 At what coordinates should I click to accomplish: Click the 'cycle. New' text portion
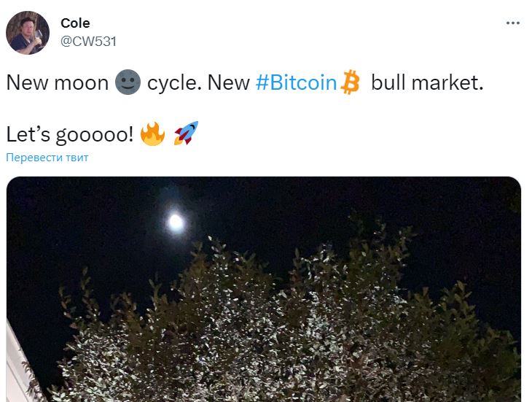[x=198, y=82]
